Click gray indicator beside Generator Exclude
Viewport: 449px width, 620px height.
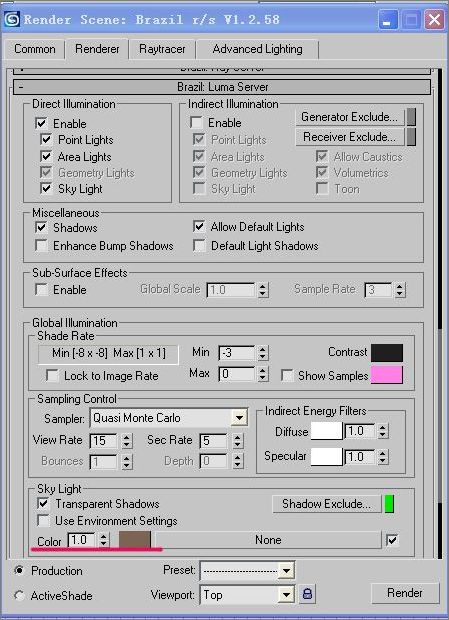point(411,117)
